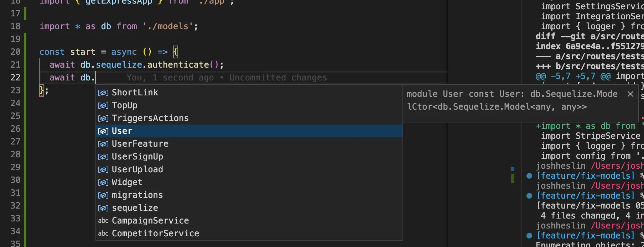This screenshot has height=247, width=644.
Task: Click the migrations suggestion icon
Action: (103, 195)
